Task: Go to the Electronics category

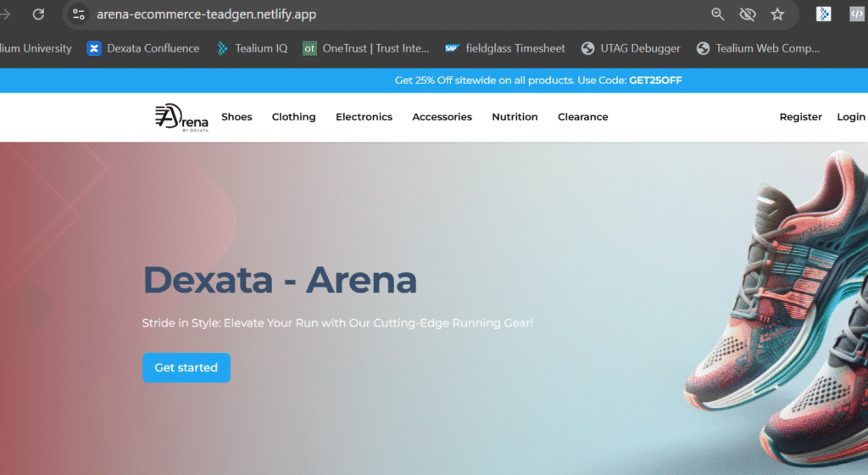Action: tap(364, 117)
